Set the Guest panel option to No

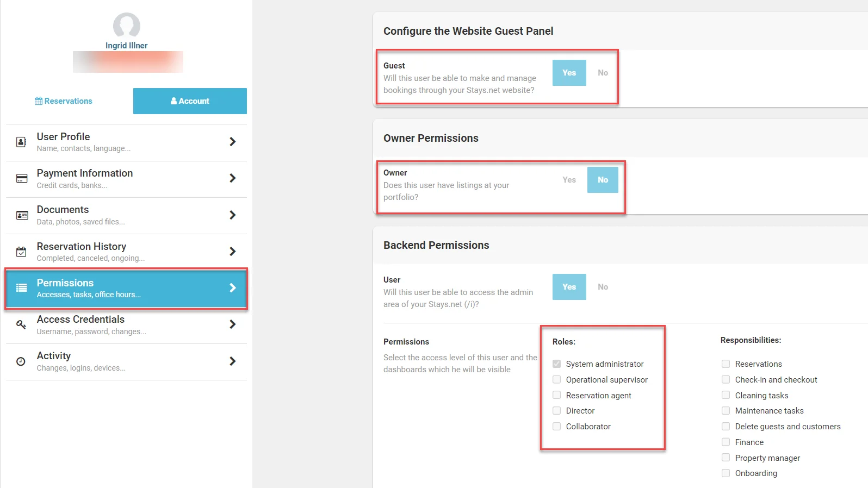(x=603, y=73)
